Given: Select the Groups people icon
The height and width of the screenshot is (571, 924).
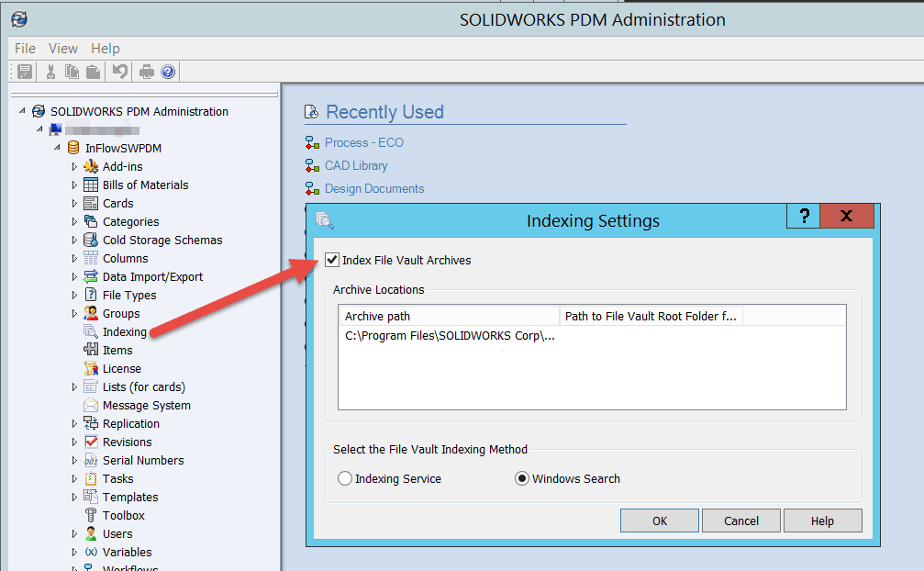Looking at the screenshot, I should pos(91,313).
